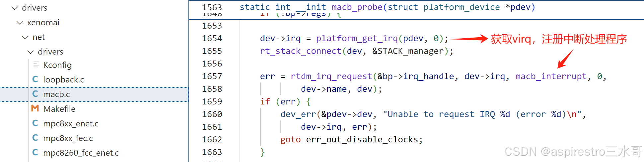Screen dimensions: 644x162
Task: Collapse the top-level drivers folder chevron
Action: [x=14, y=8]
